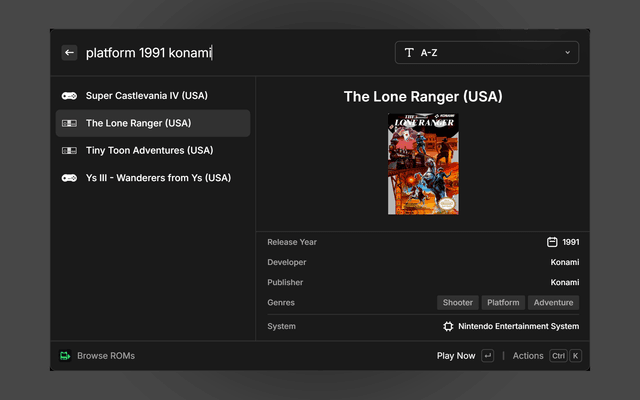Click the NES console icon beside Tiny Toon Adventures
Viewport: 640px width, 400px height.
point(69,151)
